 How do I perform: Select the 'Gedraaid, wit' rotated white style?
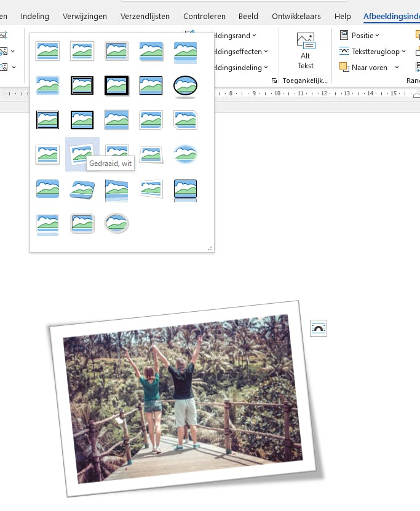click(82, 154)
